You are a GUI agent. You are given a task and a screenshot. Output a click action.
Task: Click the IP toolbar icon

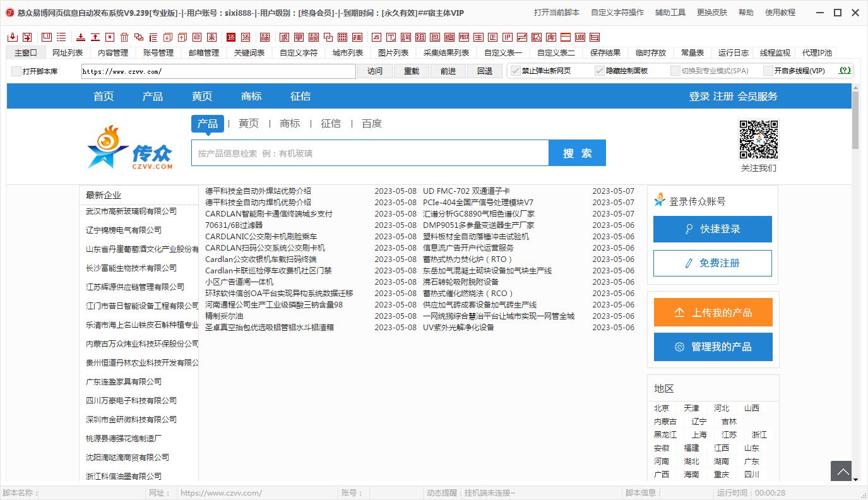pos(508,37)
